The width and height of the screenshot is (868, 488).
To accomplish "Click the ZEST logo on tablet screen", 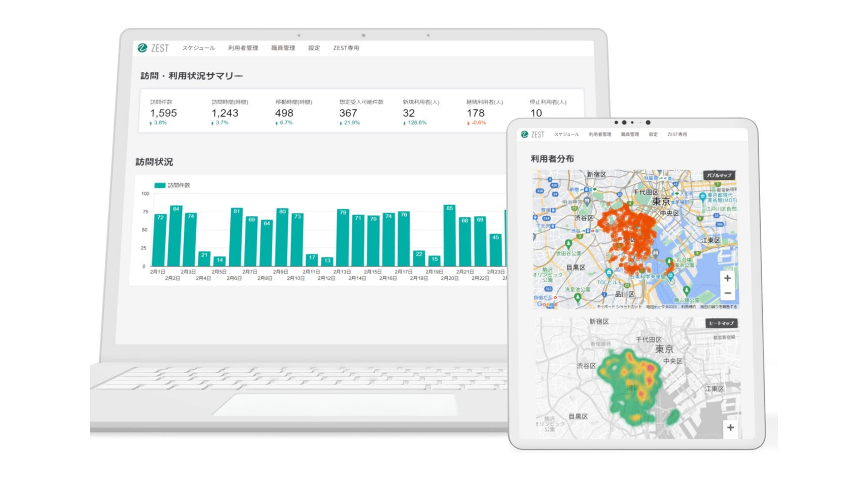I will 532,134.
